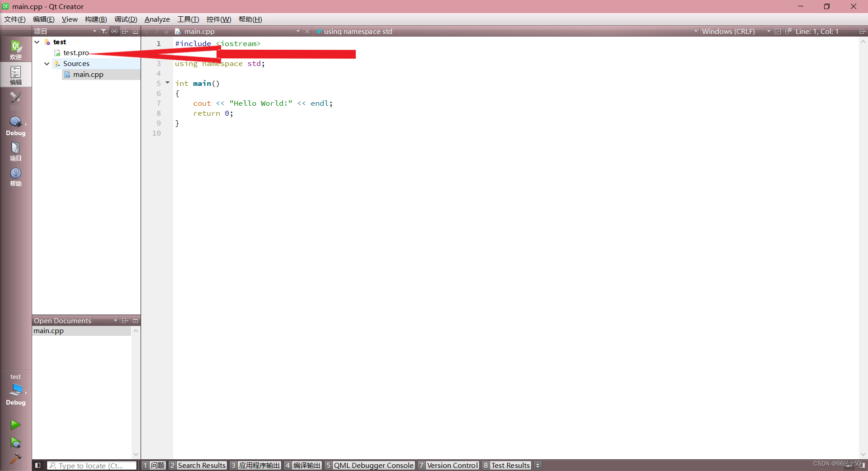Click the editor scrollbar up arrow
The image size is (868, 471).
863,42
